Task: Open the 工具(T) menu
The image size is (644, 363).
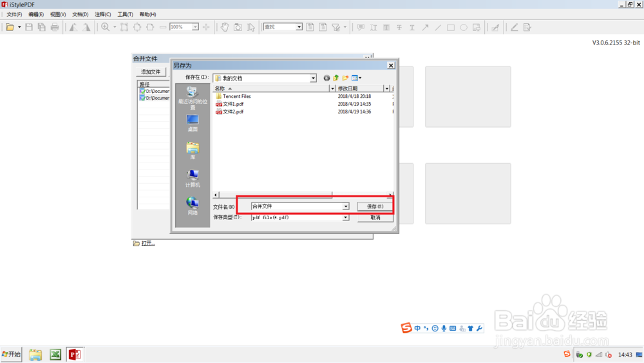Action: [x=126, y=14]
